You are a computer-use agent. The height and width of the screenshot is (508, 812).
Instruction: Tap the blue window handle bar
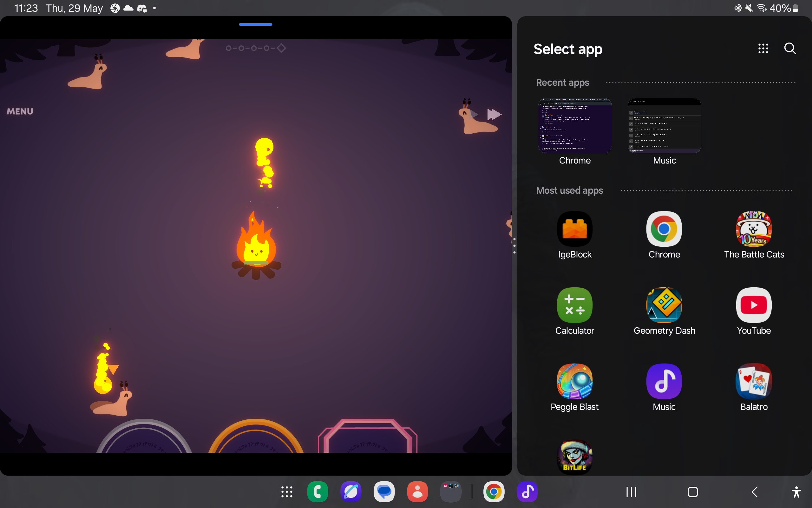[256, 24]
